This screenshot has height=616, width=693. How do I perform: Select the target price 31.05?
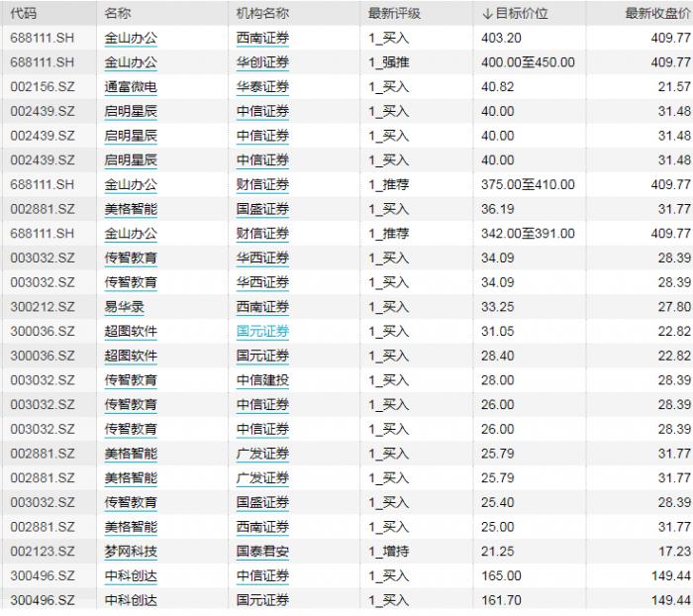(x=498, y=331)
